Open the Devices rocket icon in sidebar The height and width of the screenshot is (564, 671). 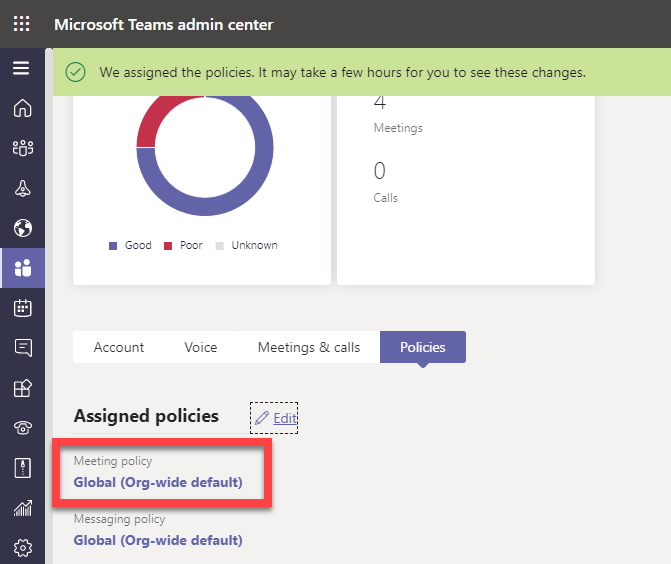[22, 188]
